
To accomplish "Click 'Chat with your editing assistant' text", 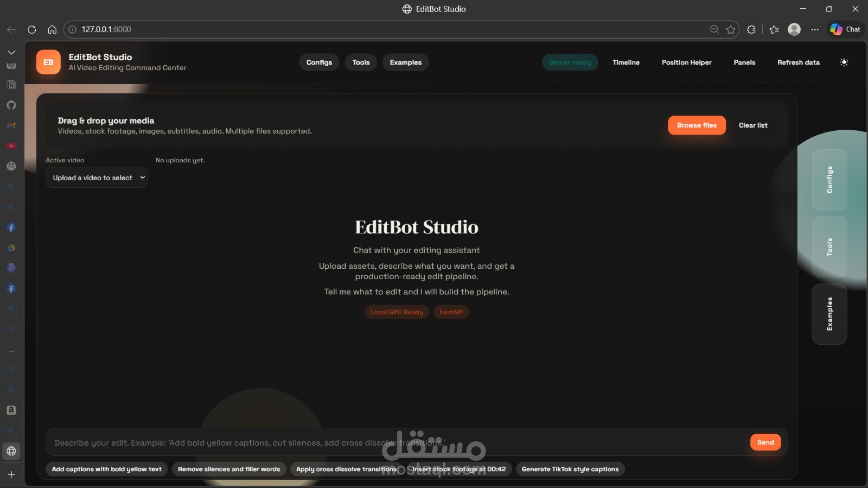I will (x=417, y=250).
